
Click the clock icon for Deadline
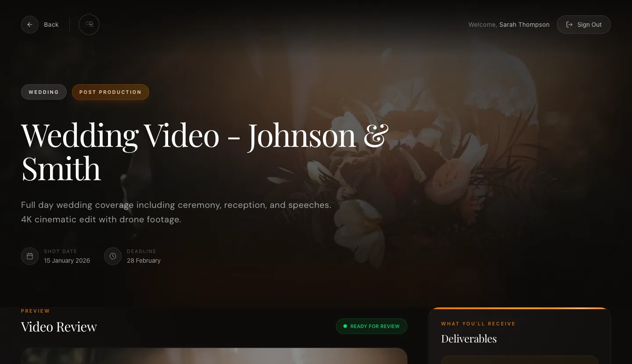113,256
